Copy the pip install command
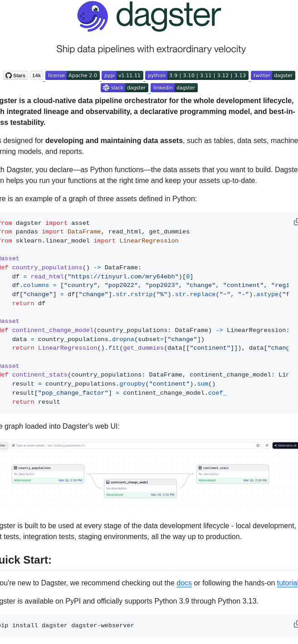Image resolution: width=298 pixels, height=644 pixels. tap(296, 624)
